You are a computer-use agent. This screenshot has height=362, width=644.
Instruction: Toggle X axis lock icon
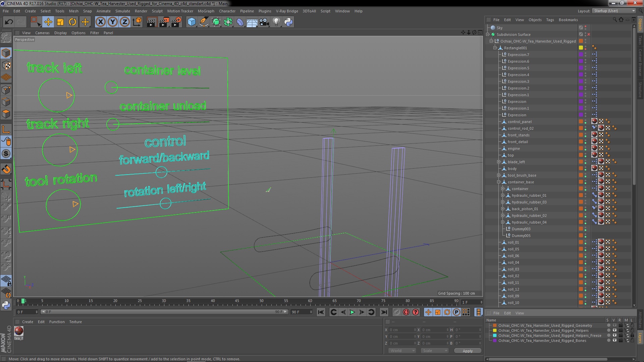tap(100, 22)
